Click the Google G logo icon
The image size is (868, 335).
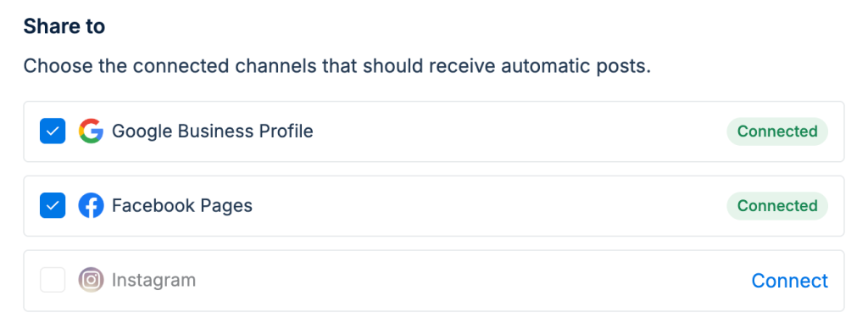click(x=91, y=131)
